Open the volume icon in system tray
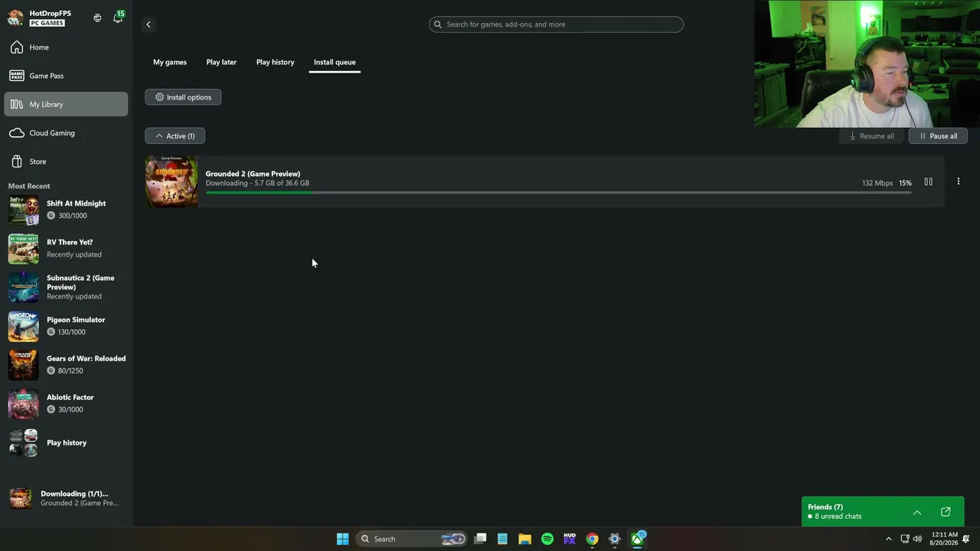Image resolution: width=980 pixels, height=551 pixels. coord(917,539)
